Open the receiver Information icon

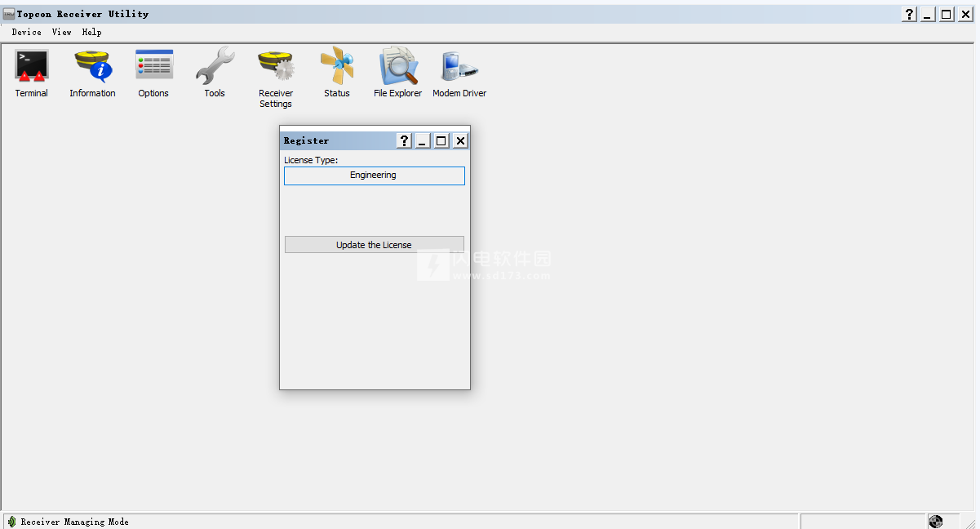[x=92, y=73]
